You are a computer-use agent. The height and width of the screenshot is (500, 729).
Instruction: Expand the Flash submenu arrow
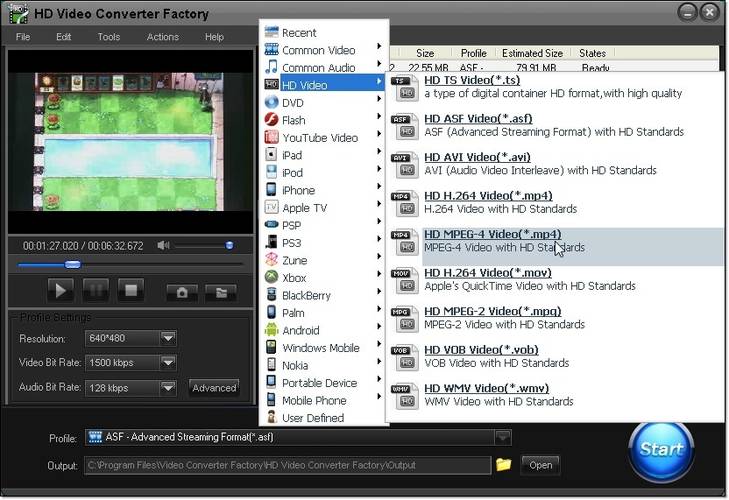click(379, 116)
